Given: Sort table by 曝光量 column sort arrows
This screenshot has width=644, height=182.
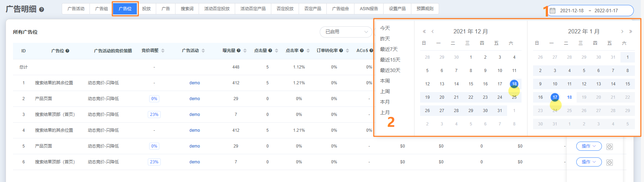Looking at the screenshot, I should click(245, 51).
